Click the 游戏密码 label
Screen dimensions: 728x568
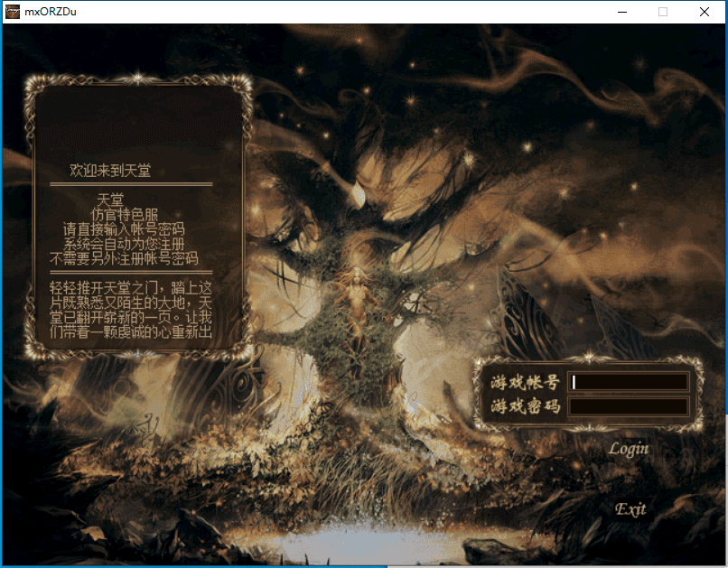(x=525, y=406)
